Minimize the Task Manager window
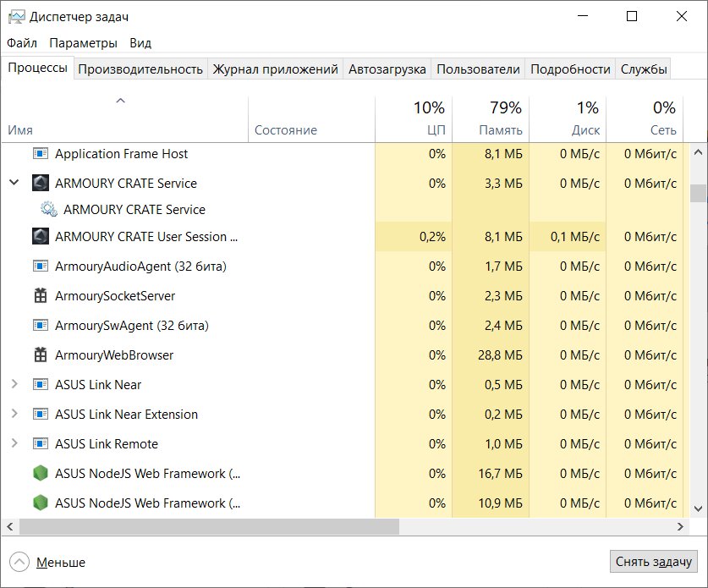This screenshot has height=588, width=708. 583,16
